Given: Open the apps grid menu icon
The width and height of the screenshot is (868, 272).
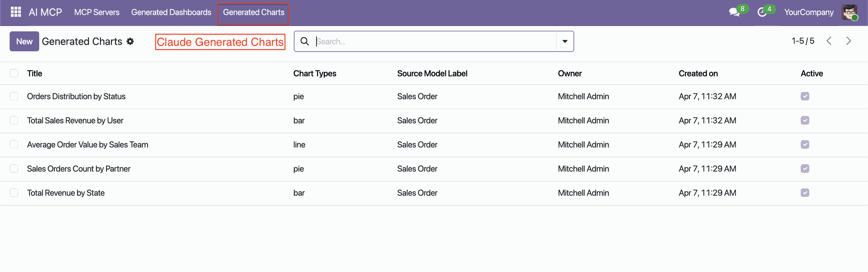Looking at the screenshot, I should 16,12.
